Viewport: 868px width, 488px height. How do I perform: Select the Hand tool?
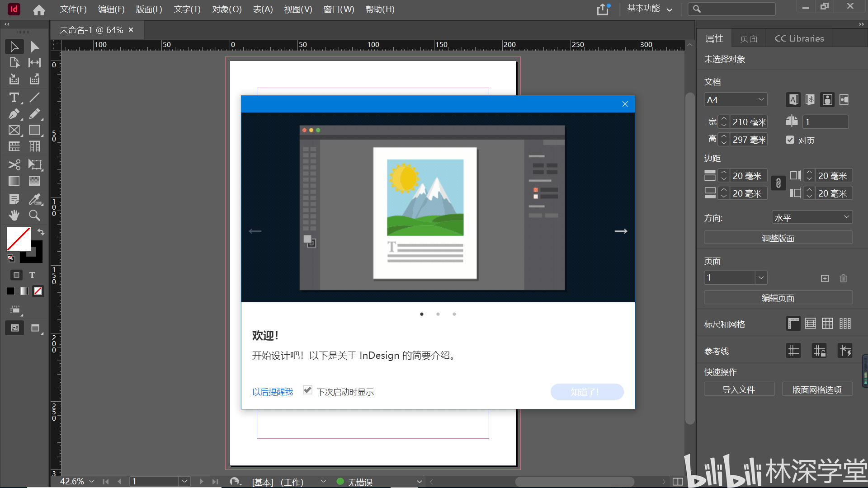[14, 215]
